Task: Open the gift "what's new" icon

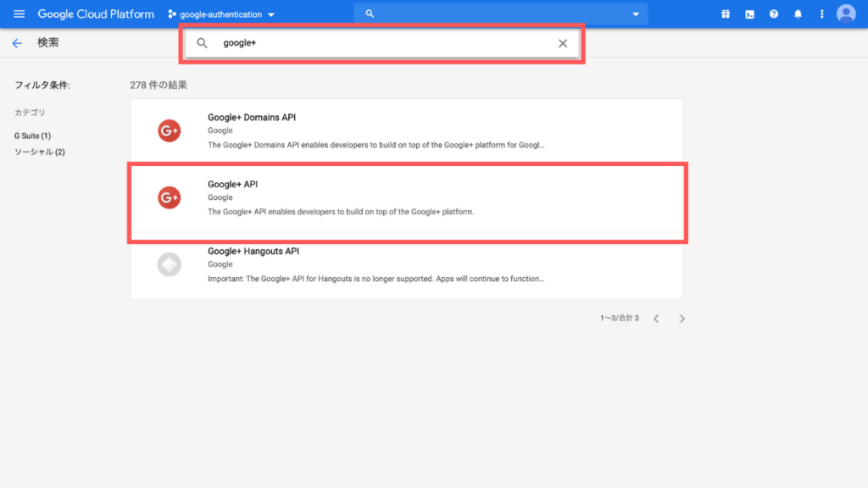Action: [726, 14]
